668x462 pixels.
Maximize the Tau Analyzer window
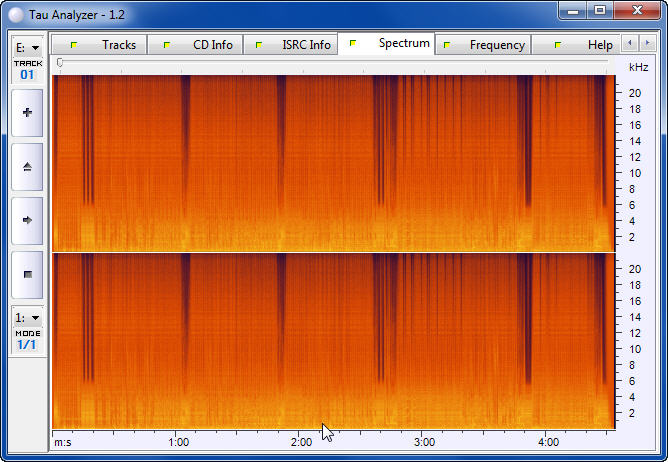[600, 10]
